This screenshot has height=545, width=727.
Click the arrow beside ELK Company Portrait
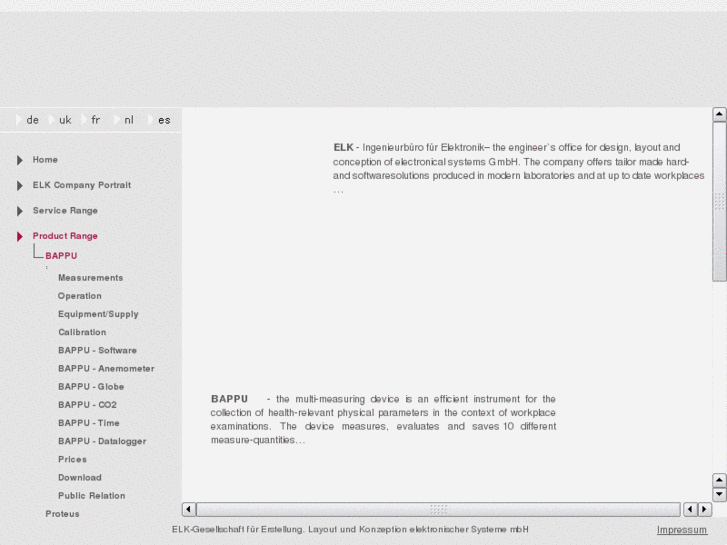[19, 186]
